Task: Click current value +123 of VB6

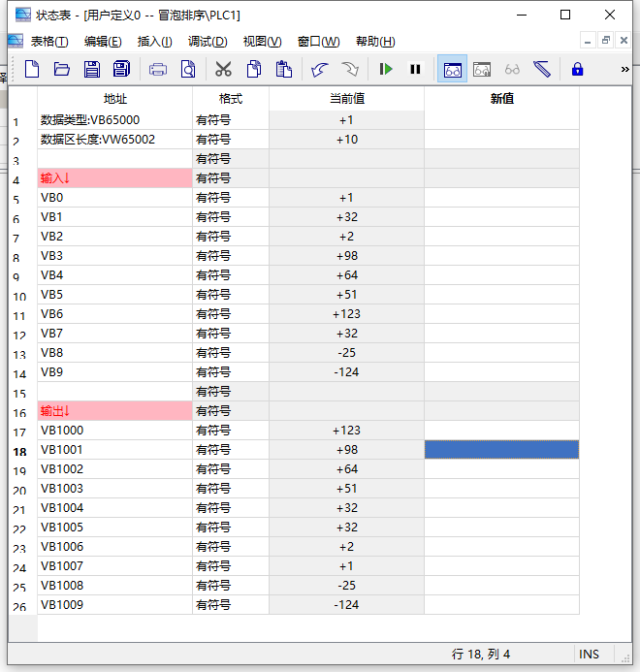Action: point(347,314)
